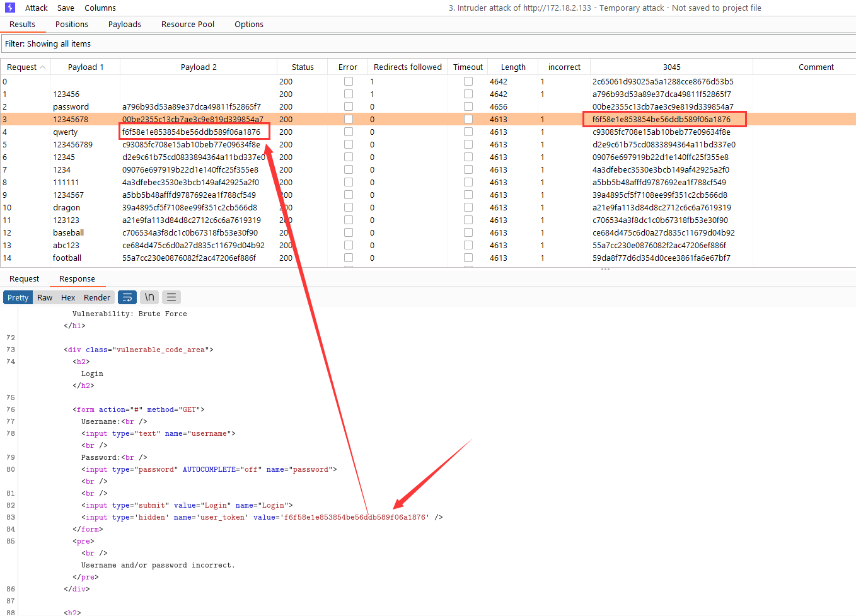This screenshot has height=616, width=856.
Task: Sort by Request column ascending arrow
Action: (42, 67)
